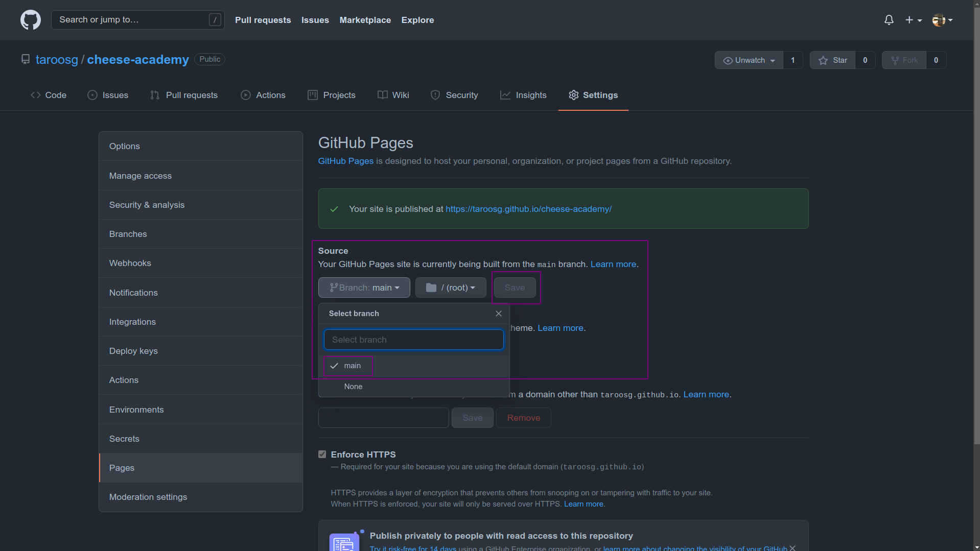Click Learn more link in Source section

(613, 264)
